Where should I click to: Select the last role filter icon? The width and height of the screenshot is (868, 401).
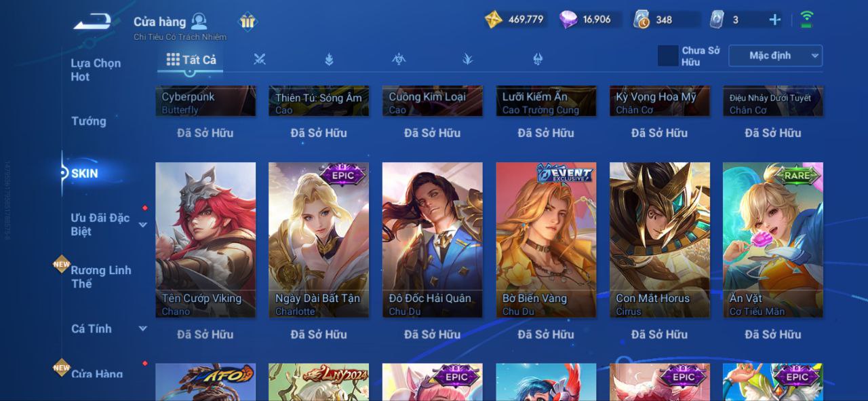click(536, 59)
